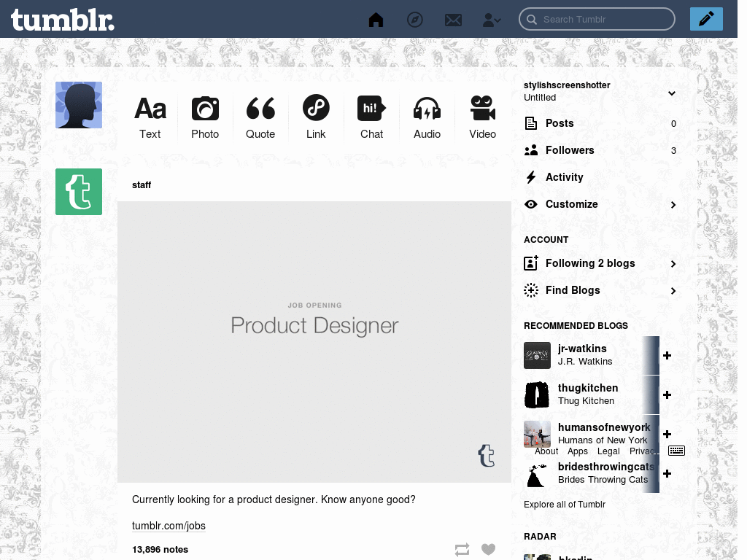This screenshot has height=560, width=747.
Task: Open Tumblr messaging envelope
Action: [453, 19]
